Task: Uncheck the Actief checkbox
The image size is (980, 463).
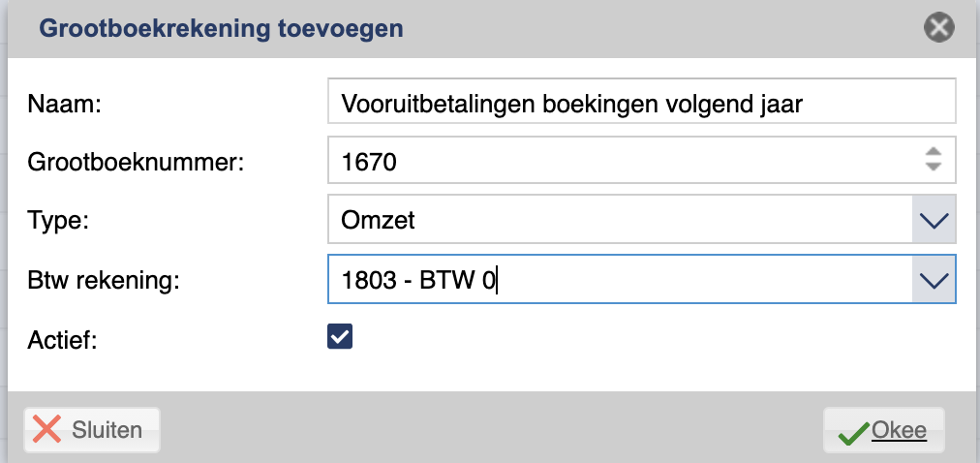Action: [x=340, y=336]
